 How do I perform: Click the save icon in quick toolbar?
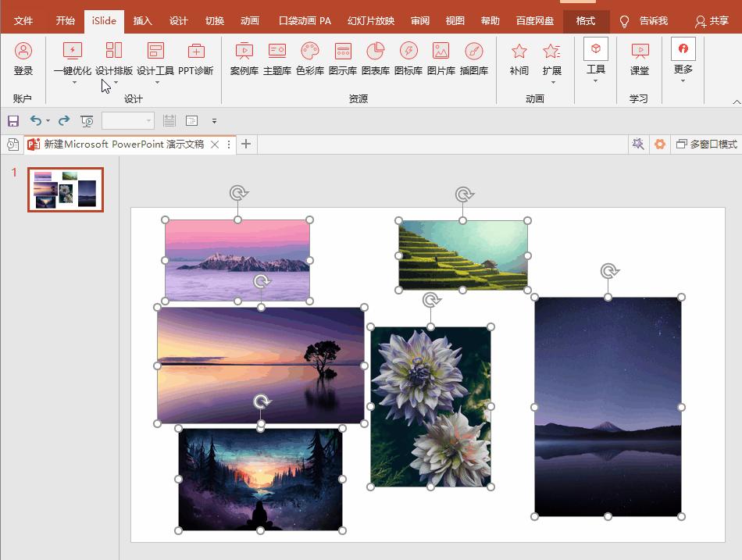click(13, 121)
